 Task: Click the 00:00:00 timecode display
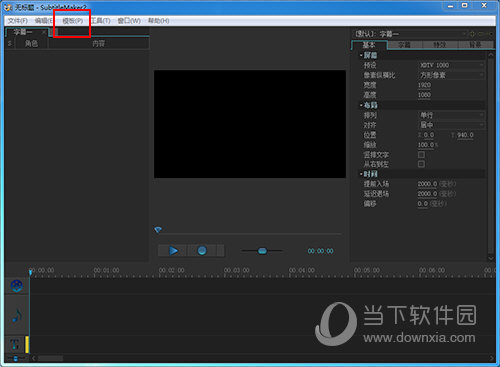[320, 251]
